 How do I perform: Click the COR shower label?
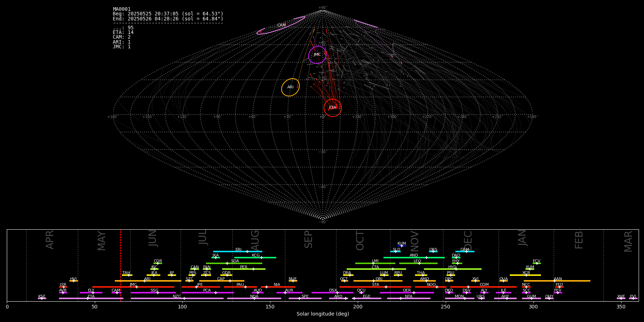(x=158, y=261)
